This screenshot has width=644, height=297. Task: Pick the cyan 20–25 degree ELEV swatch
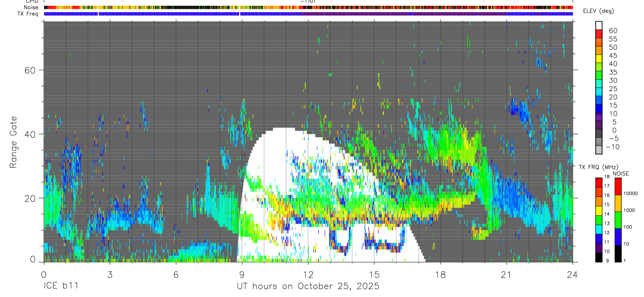599,92
